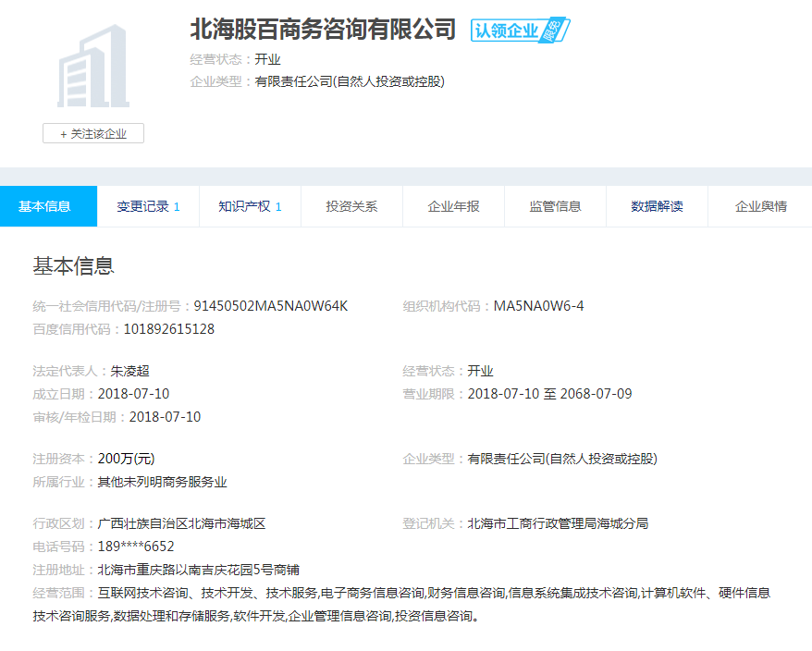Switch to the 数据解读 tab

point(657,206)
